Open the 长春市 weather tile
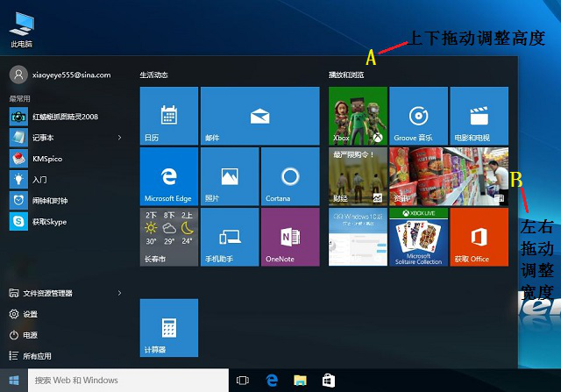 click(x=169, y=237)
